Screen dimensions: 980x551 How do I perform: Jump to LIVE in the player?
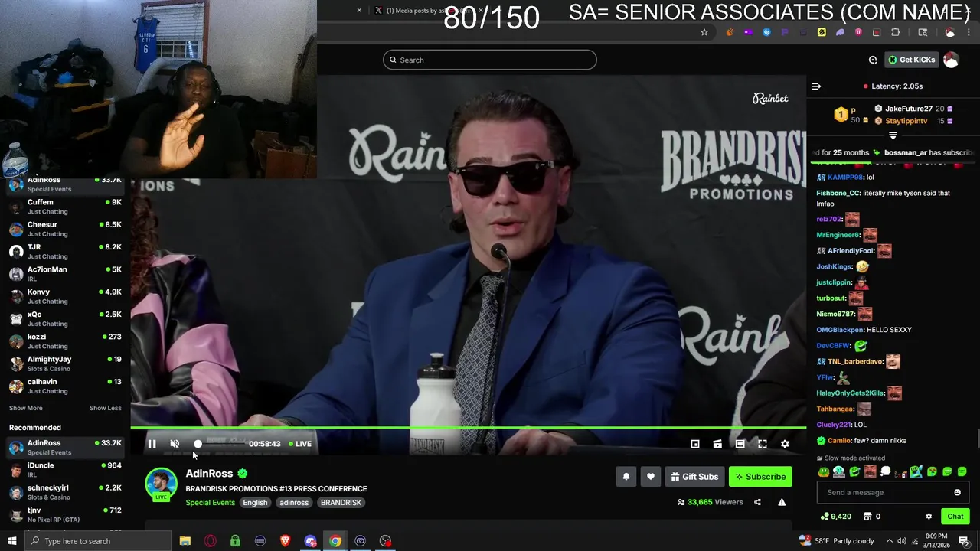click(300, 444)
